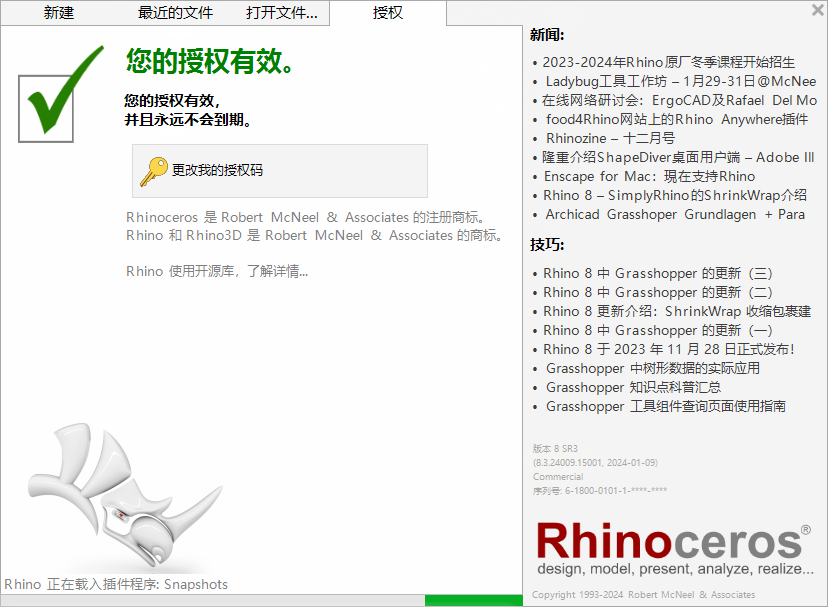Select the 打开文件... tab

pyautogui.click(x=282, y=13)
